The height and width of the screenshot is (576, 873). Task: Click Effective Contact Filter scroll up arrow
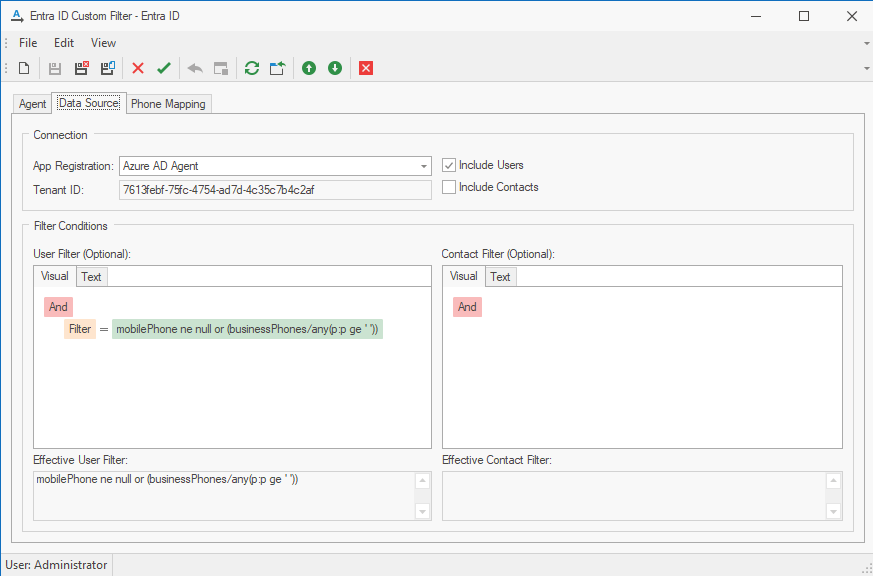[833, 481]
